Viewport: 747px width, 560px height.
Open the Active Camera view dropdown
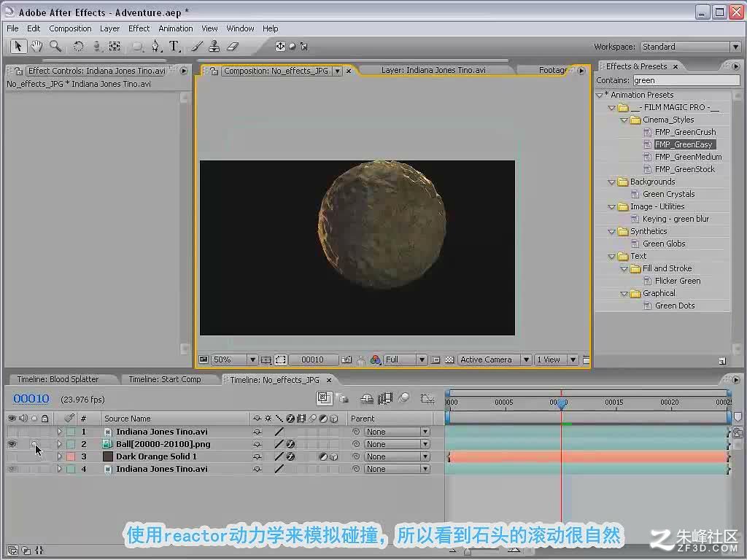pos(494,359)
